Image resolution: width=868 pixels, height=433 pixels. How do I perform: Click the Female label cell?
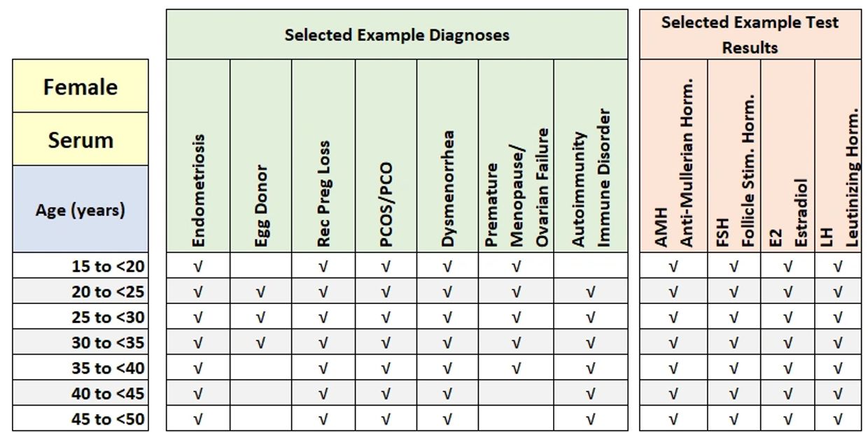click(80, 87)
